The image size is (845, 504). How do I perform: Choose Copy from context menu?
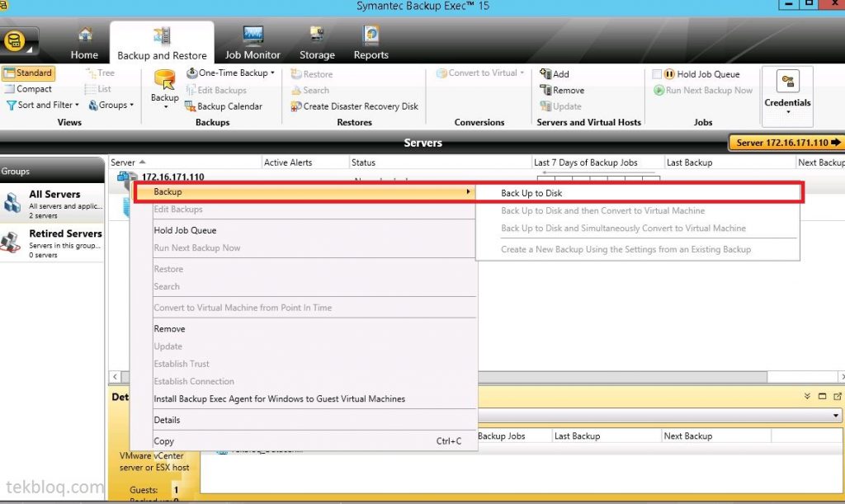(x=163, y=441)
